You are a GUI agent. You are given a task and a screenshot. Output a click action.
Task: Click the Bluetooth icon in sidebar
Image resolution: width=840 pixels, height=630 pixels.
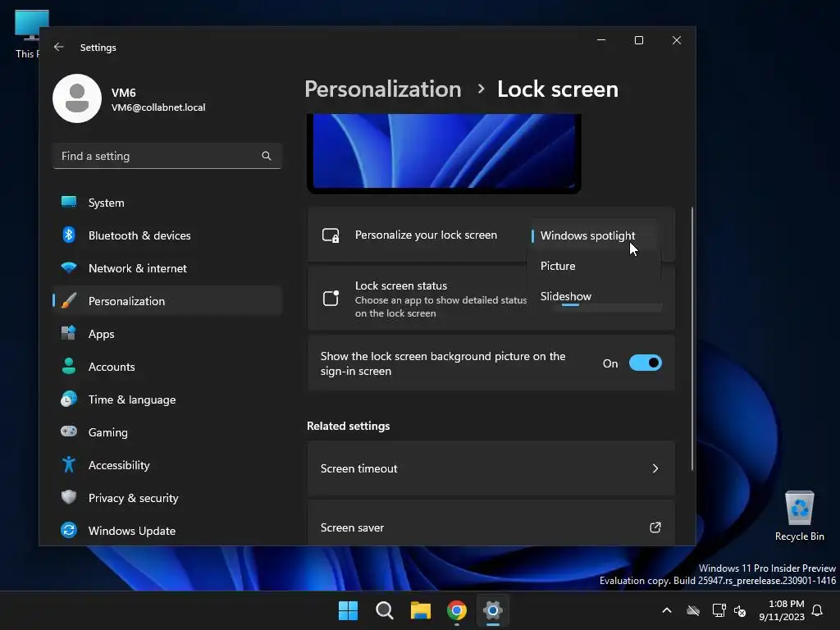(69, 235)
